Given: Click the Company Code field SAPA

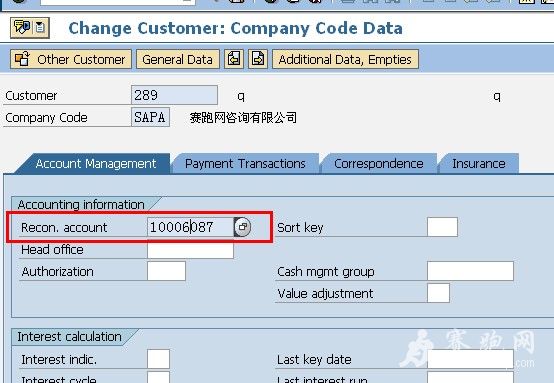Looking at the screenshot, I should click(x=150, y=117).
